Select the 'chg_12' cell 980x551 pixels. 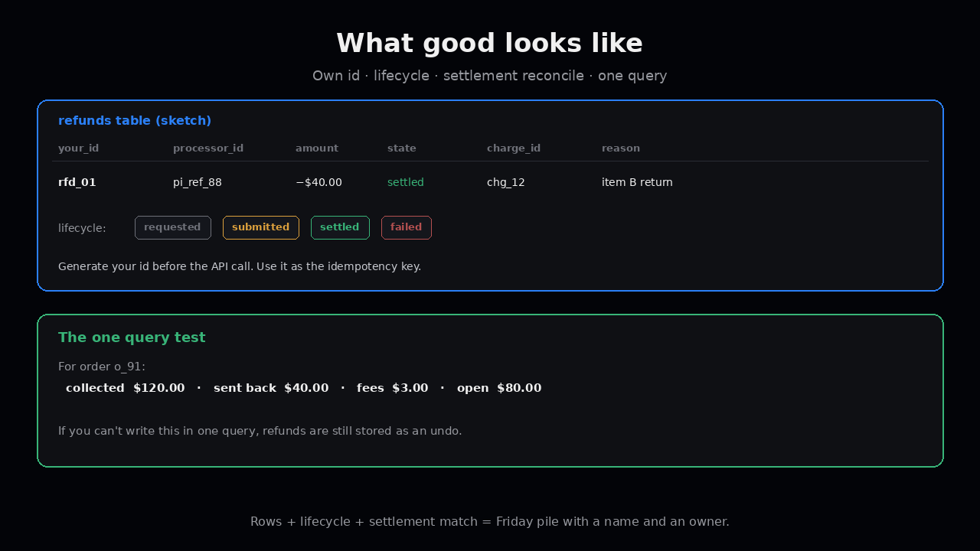tap(506, 182)
